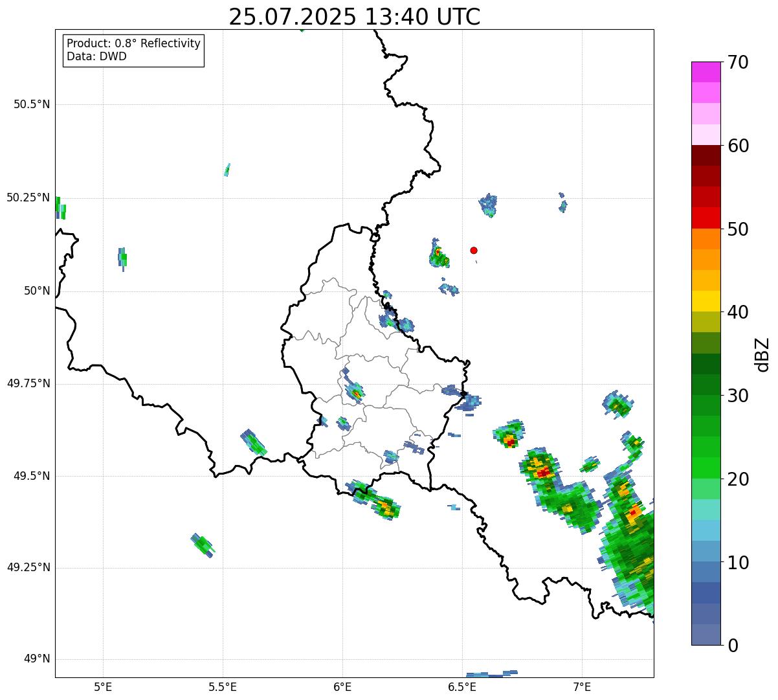Click the colorbar value 30

click(739, 396)
